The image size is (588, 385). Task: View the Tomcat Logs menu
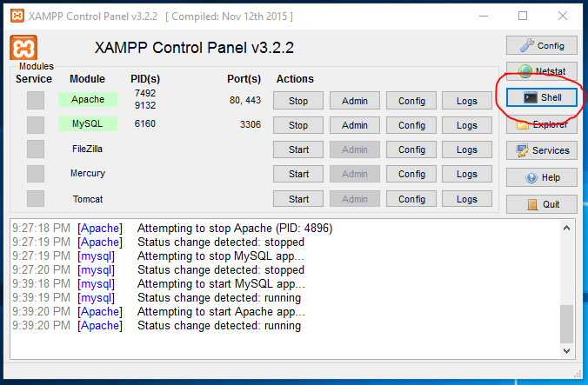tap(467, 199)
